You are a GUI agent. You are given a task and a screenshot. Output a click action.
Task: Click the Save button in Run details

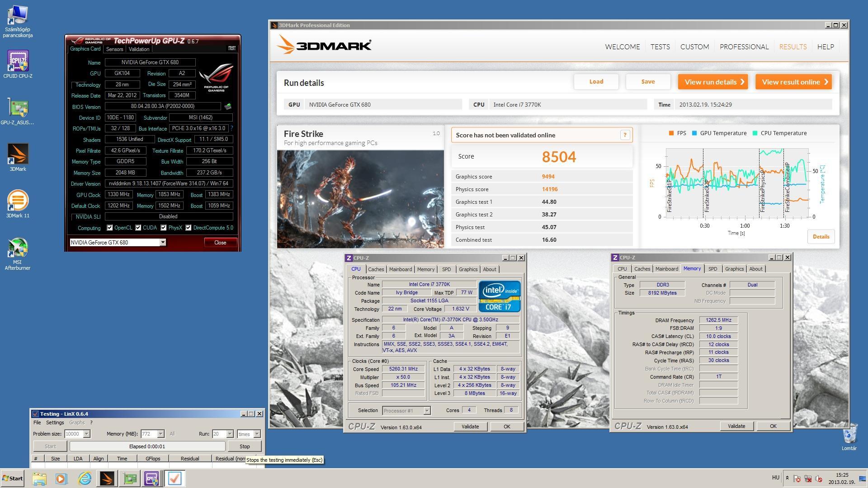pos(648,82)
